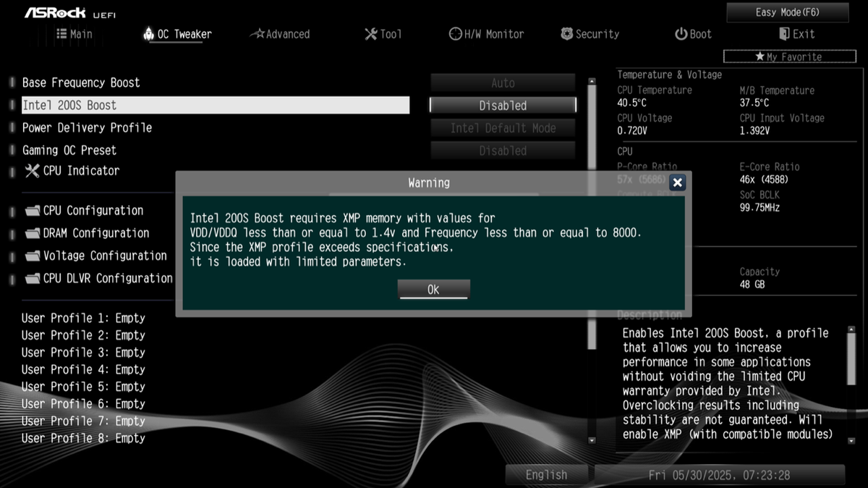Open CPU DLVR Configuration submenu
The width and height of the screenshot is (868, 488).
[x=108, y=278]
